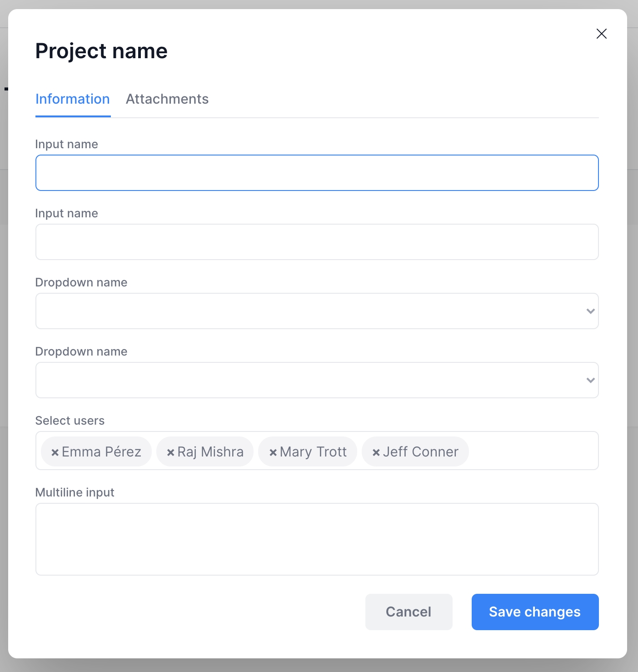
Task: Focus the first Input name field
Action: tap(317, 173)
